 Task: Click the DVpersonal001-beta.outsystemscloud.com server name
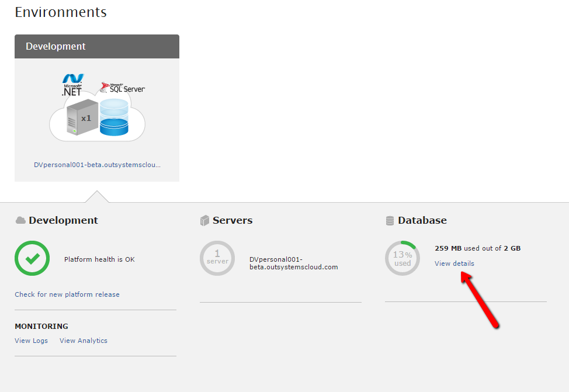[x=294, y=263]
